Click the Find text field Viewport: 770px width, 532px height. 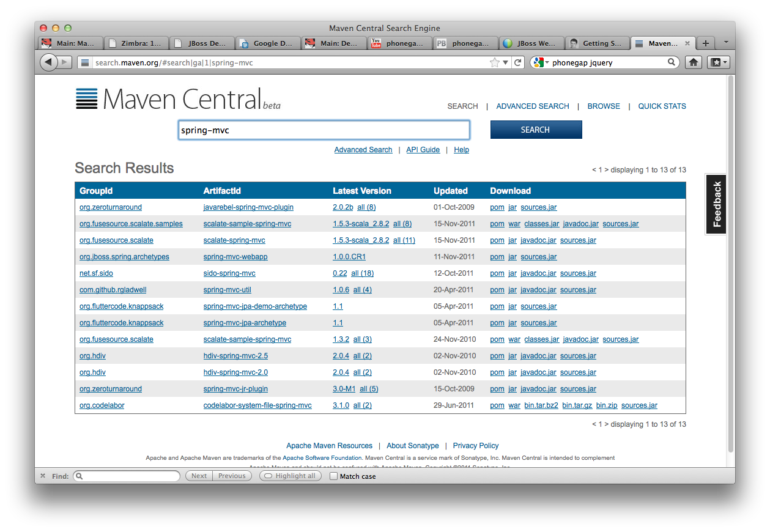[x=127, y=476]
